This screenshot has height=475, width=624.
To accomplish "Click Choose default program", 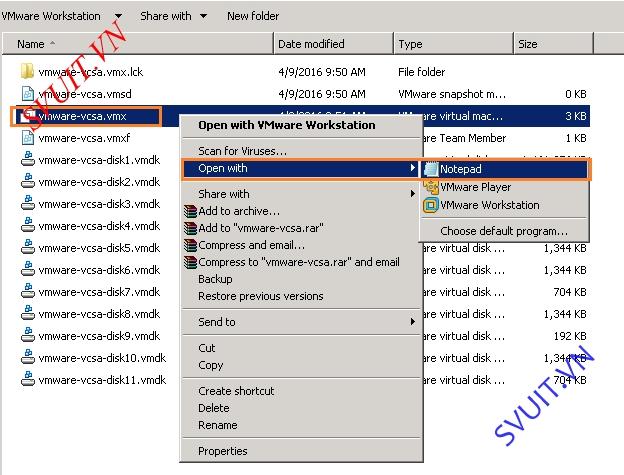I will 504,231.
